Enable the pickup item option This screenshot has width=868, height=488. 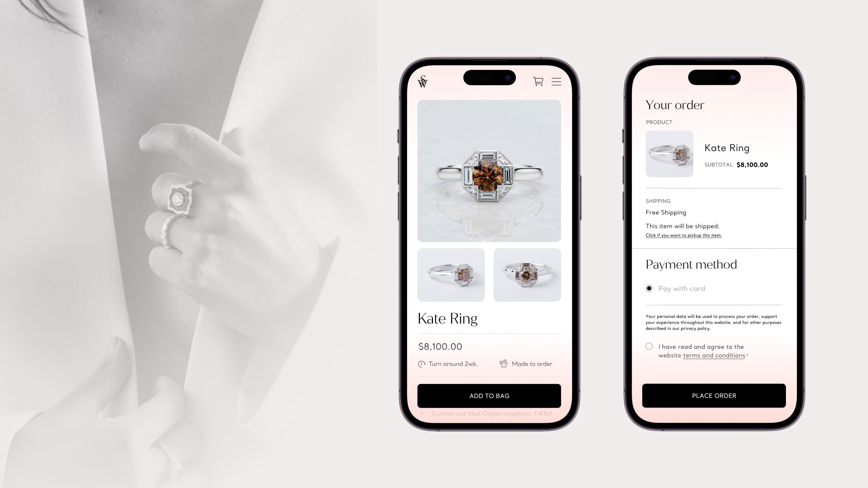coord(683,235)
